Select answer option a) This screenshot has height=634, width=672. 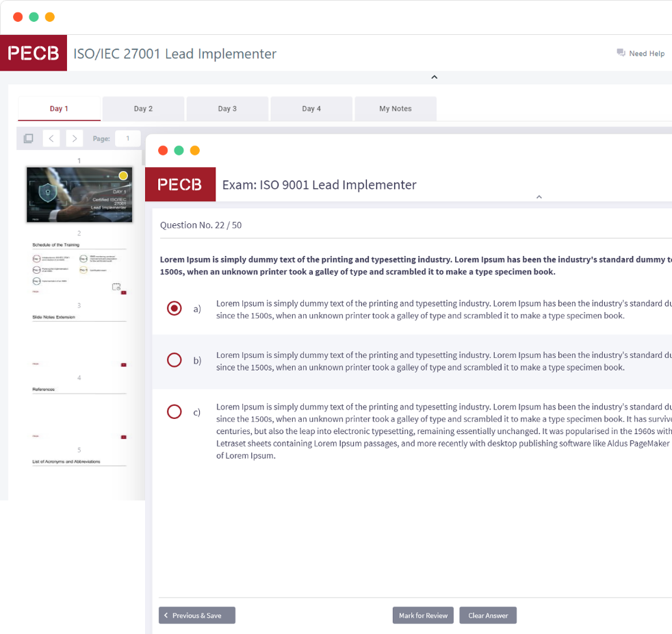[175, 309]
